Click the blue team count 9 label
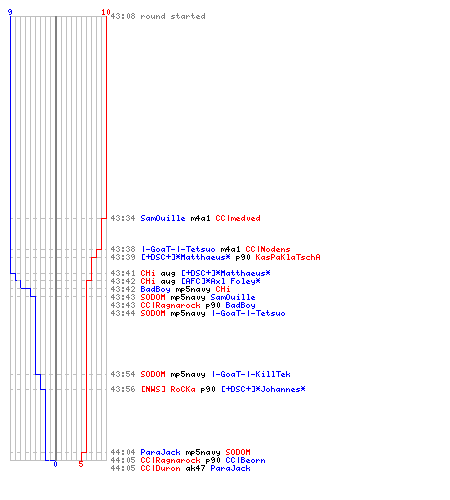450x500 pixels. 10,12
